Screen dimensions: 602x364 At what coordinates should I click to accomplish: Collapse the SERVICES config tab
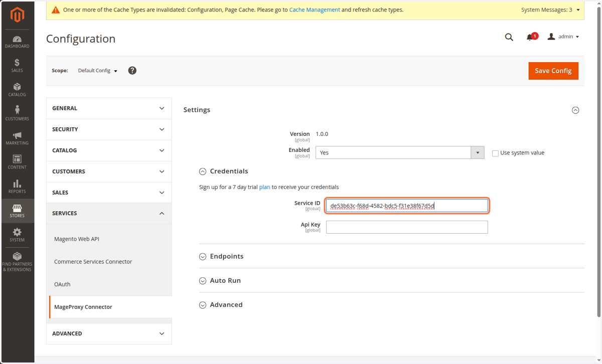[109, 214]
